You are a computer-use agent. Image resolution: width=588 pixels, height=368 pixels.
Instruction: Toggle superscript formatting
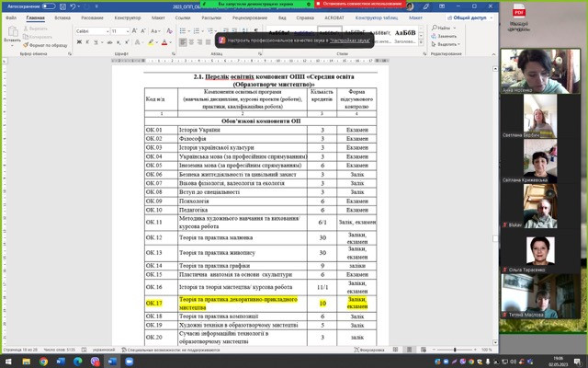[x=127, y=42]
